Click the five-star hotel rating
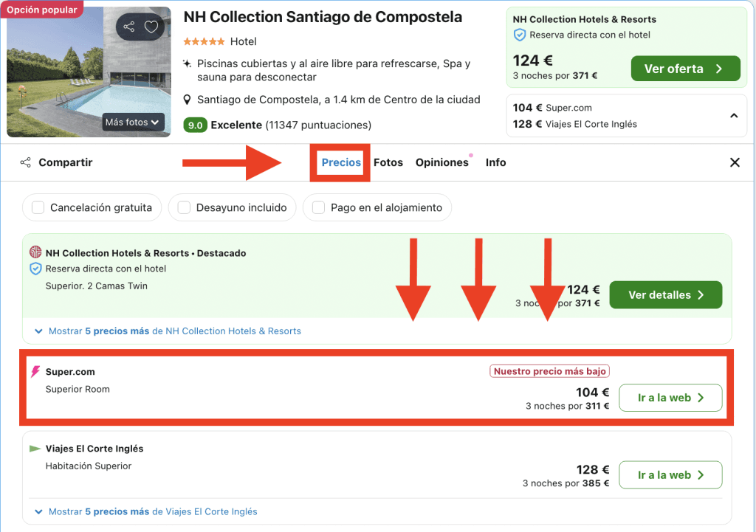This screenshot has width=756, height=532. pyautogui.click(x=204, y=41)
